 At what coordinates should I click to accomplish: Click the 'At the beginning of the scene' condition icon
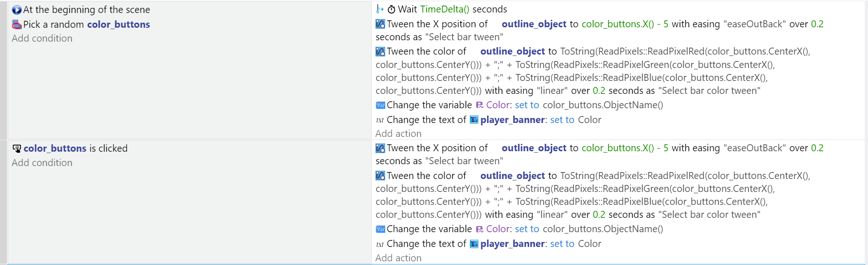(17, 10)
